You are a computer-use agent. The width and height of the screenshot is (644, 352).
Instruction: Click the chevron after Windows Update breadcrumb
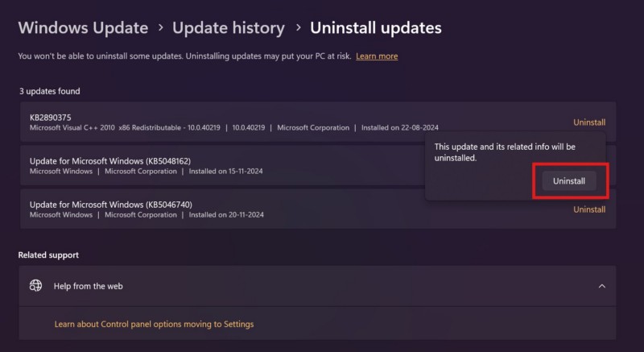pos(161,29)
